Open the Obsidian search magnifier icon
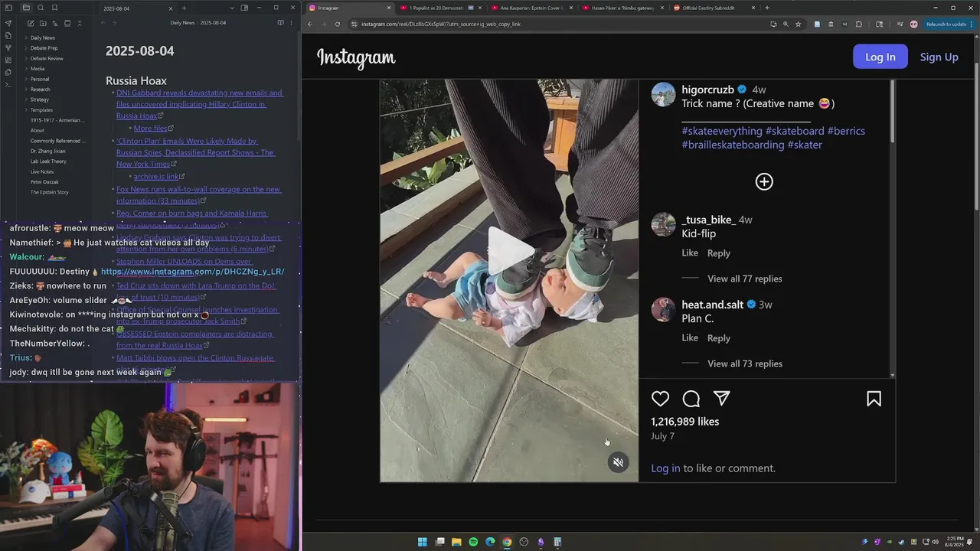The height and width of the screenshot is (551, 980). click(40, 8)
